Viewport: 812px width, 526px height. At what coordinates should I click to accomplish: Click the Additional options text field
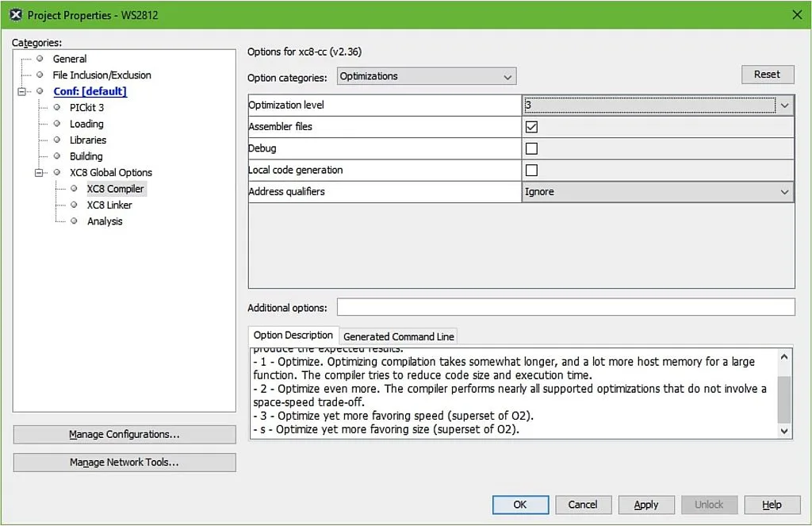[565, 308]
